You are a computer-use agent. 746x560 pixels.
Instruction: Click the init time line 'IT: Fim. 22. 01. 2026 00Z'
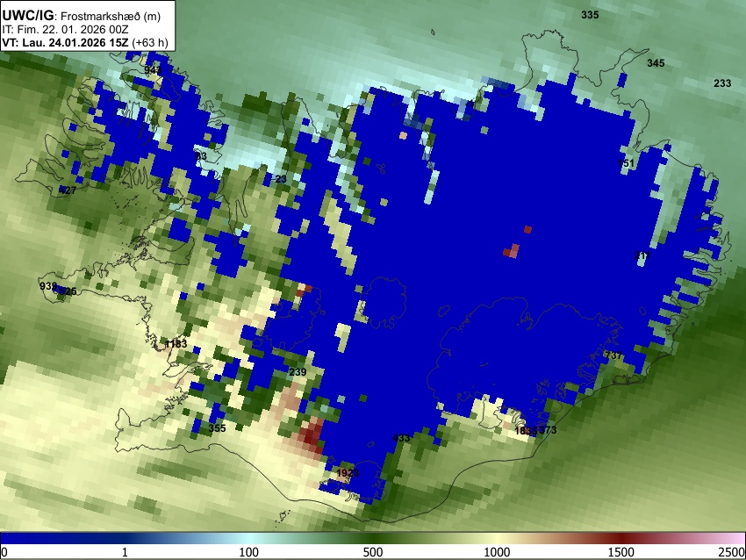pyautogui.click(x=65, y=30)
